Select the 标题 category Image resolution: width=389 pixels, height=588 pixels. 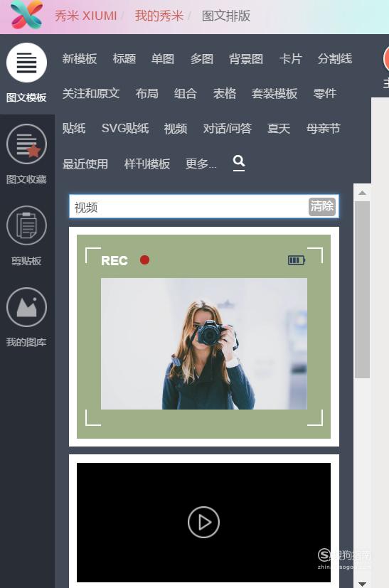coord(124,59)
